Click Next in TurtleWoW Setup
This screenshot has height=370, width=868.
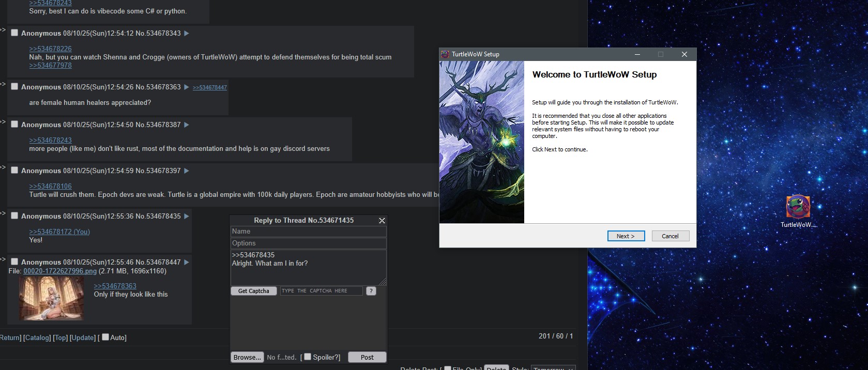(626, 236)
